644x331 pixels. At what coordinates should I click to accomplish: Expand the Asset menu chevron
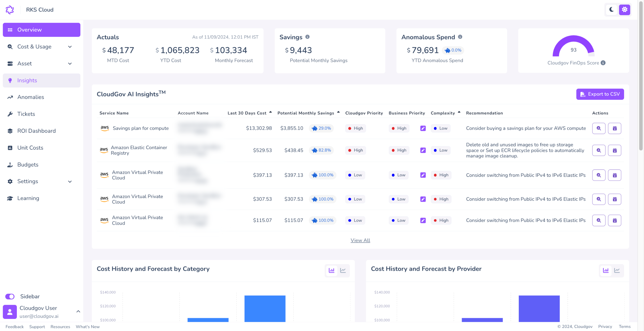pyautogui.click(x=70, y=63)
